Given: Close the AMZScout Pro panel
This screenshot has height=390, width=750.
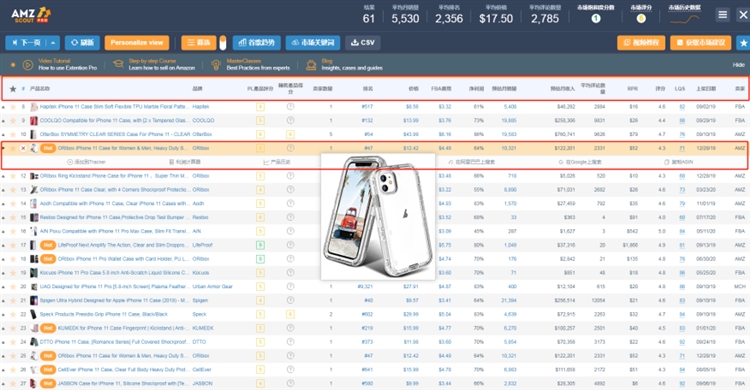Looking at the screenshot, I should [x=743, y=15].
